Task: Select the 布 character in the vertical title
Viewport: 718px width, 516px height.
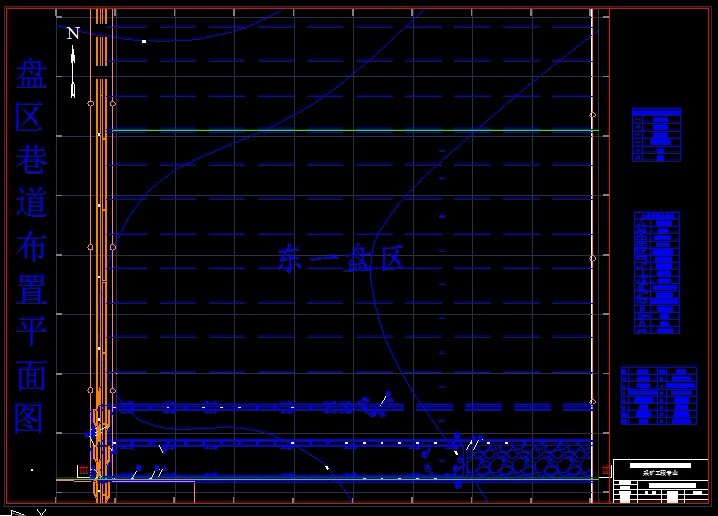Action: [x=31, y=245]
